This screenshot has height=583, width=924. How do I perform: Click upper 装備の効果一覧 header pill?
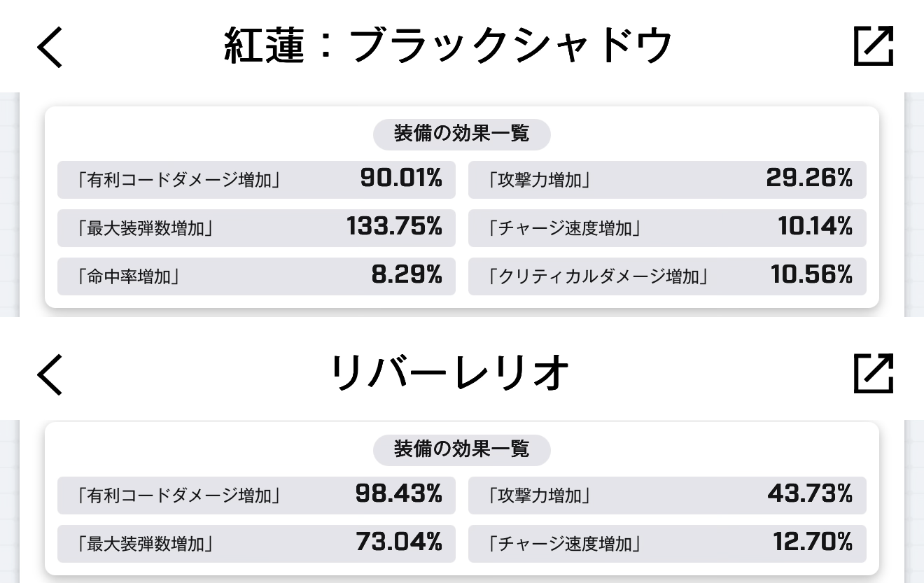(462, 134)
